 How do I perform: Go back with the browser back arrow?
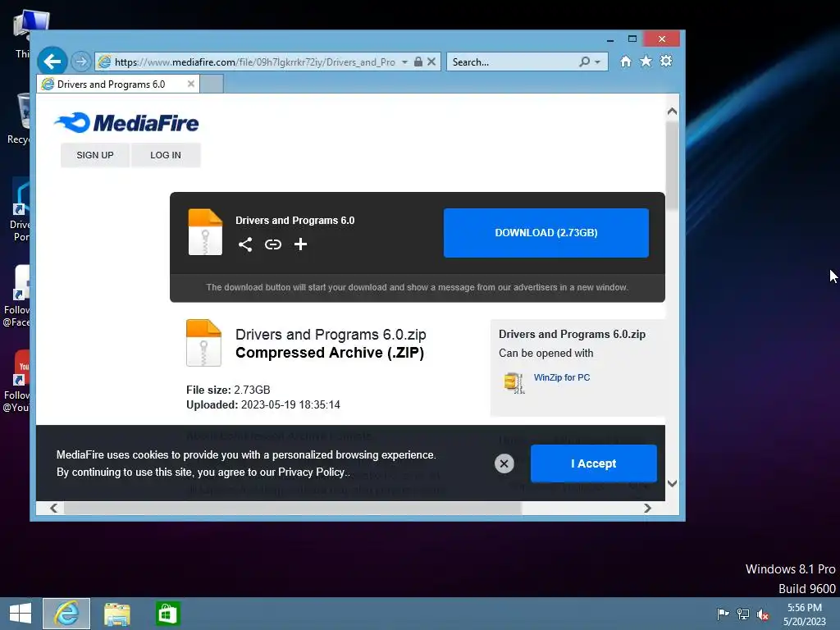pos(52,62)
